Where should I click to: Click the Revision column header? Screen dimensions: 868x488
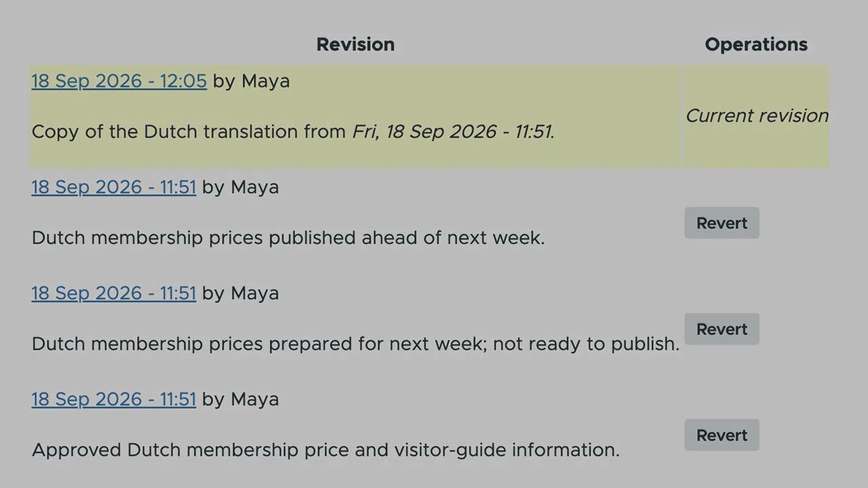point(355,45)
